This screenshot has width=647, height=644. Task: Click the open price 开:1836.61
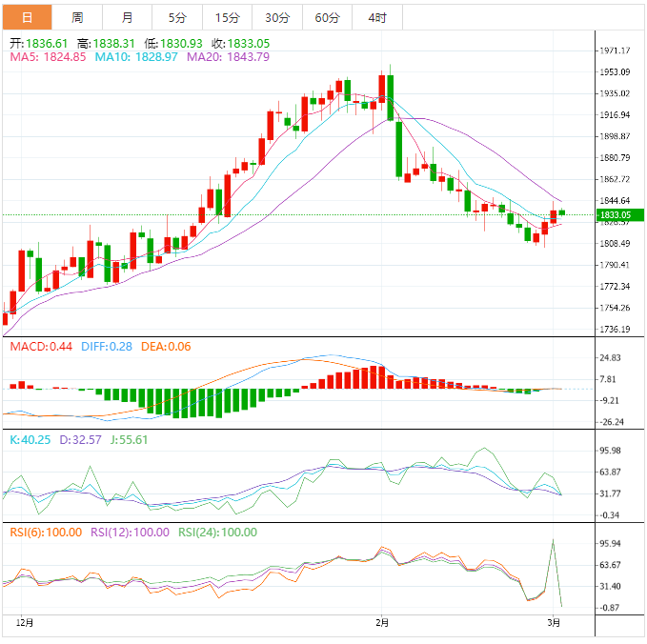[38, 43]
